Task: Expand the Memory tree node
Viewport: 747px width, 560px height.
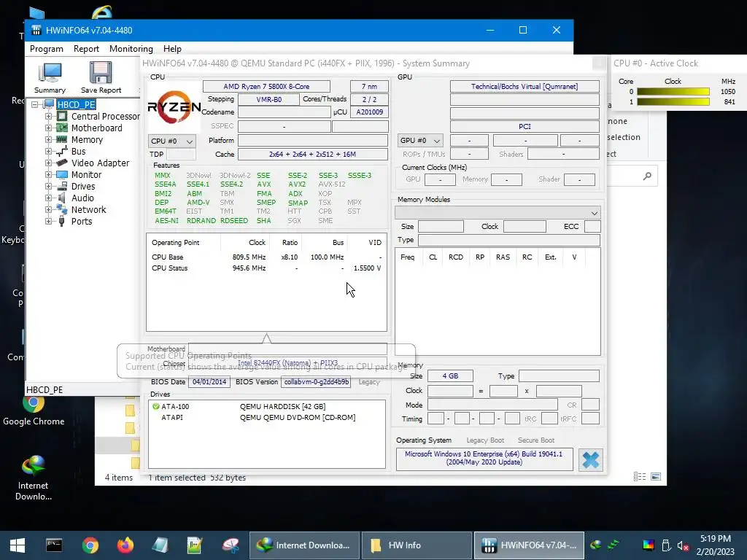Action: point(48,139)
